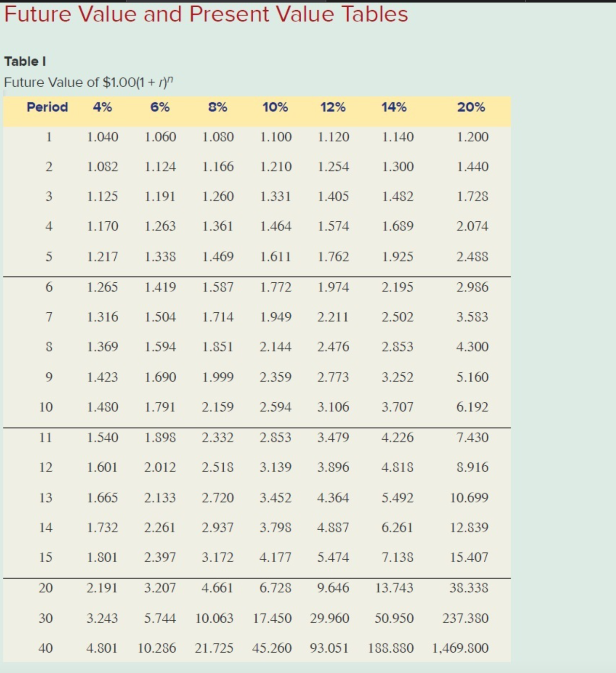Select the period label "15" row heading

pos(46,557)
